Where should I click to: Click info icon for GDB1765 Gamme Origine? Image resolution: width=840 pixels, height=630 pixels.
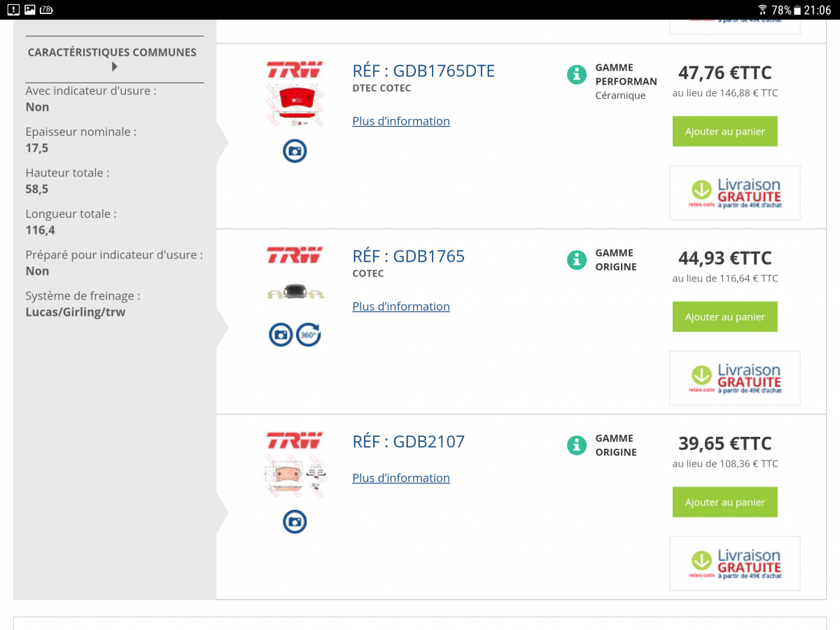click(x=576, y=260)
